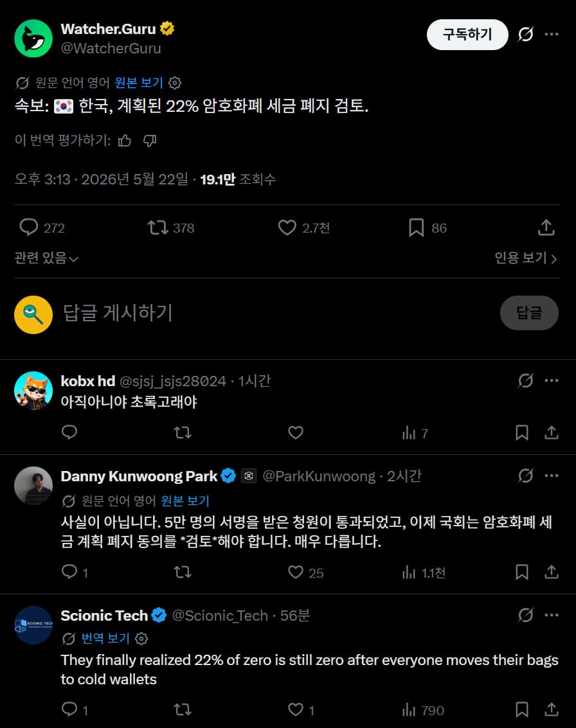This screenshot has width=576, height=728.
Task: Expand the 관련 있음 sort dropdown
Action: [46, 258]
